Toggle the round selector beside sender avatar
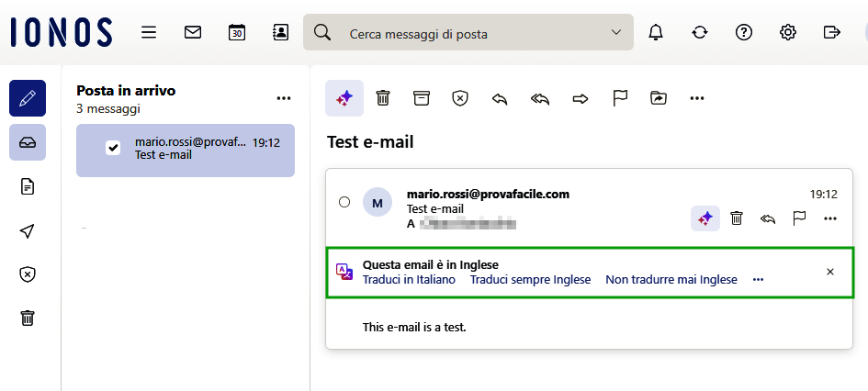 (344, 203)
